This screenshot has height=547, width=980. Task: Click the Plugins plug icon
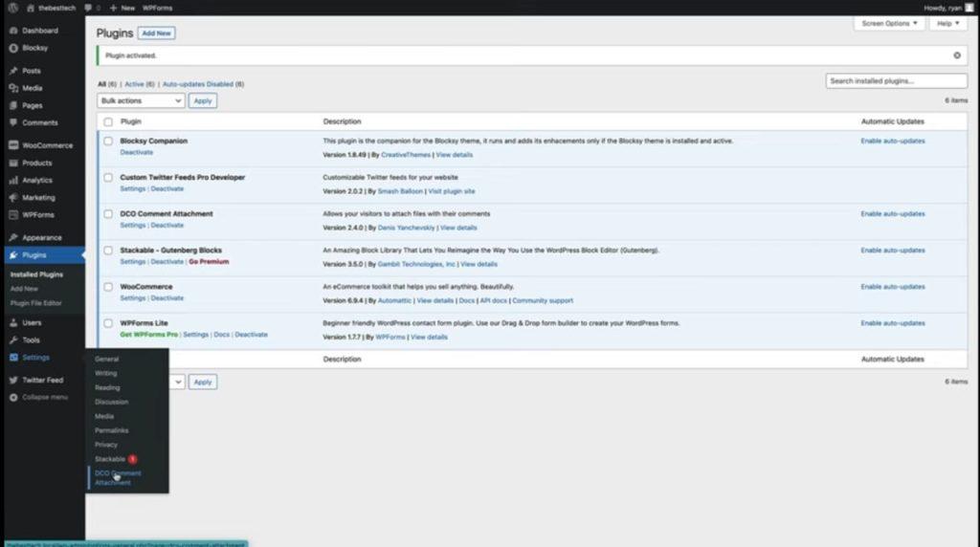pyautogui.click(x=13, y=255)
